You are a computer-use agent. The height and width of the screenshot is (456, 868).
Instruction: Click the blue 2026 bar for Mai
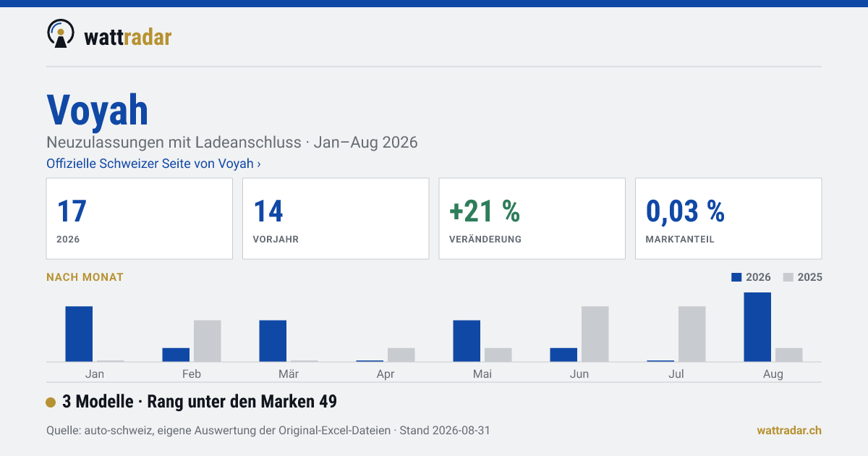point(467,341)
